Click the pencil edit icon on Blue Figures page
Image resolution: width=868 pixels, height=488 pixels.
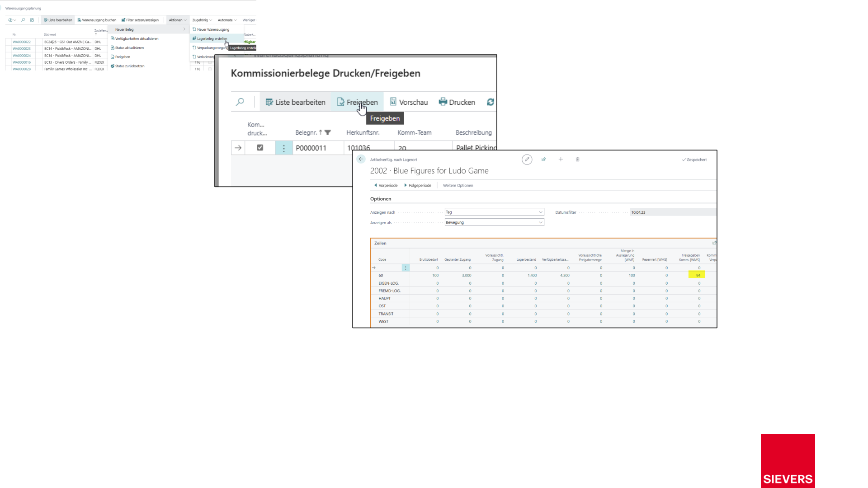click(x=527, y=160)
